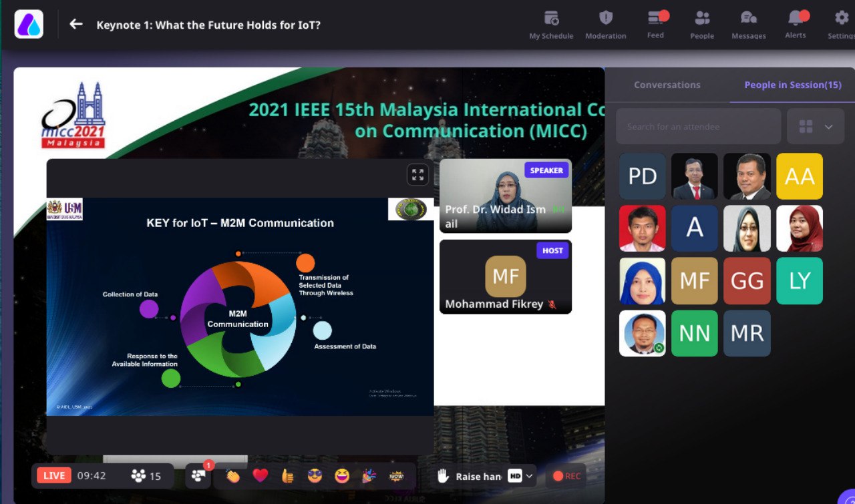Open the People section

point(702,25)
